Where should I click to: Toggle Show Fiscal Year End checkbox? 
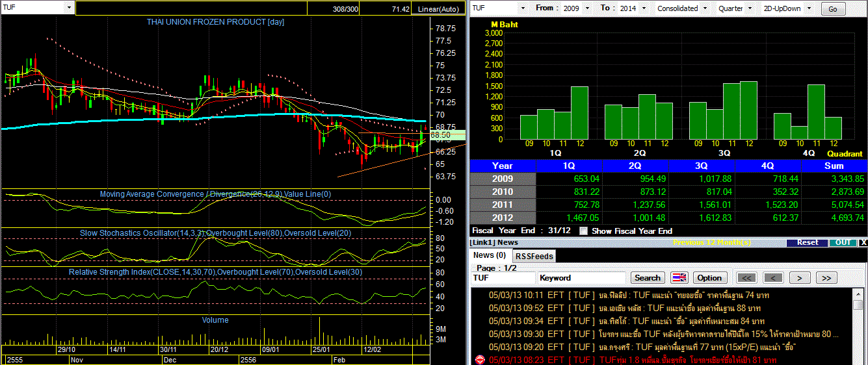coord(583,231)
